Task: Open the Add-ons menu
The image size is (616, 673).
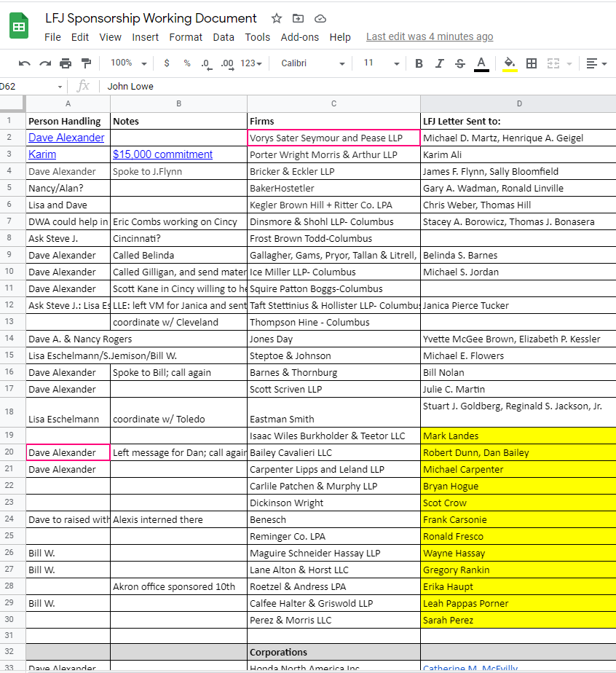Action: 300,37
